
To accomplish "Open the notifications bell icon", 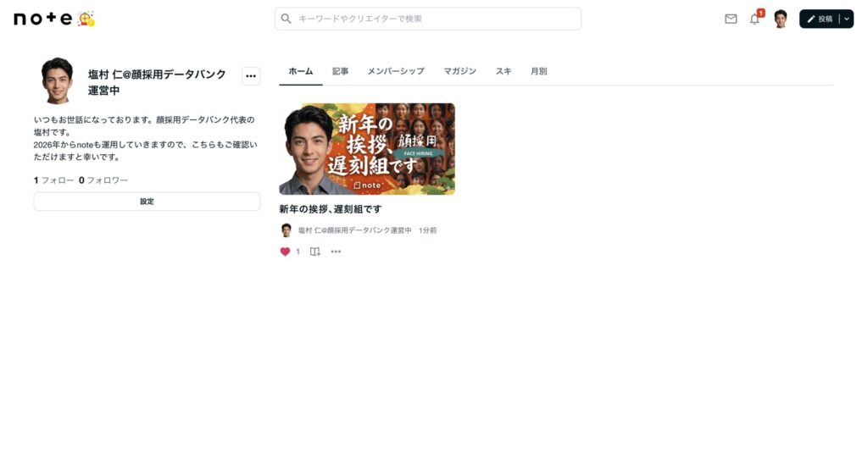I will (x=754, y=19).
